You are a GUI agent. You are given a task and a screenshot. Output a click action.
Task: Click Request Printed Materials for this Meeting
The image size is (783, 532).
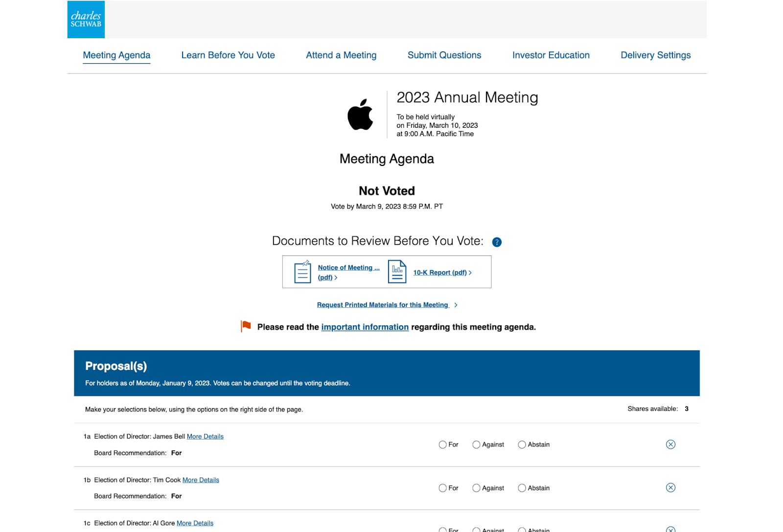point(383,305)
